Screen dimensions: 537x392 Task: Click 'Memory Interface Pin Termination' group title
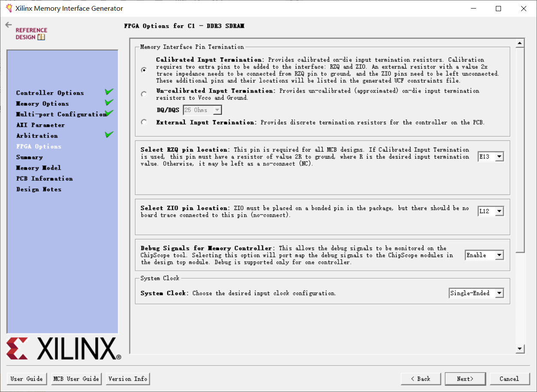tap(192, 47)
